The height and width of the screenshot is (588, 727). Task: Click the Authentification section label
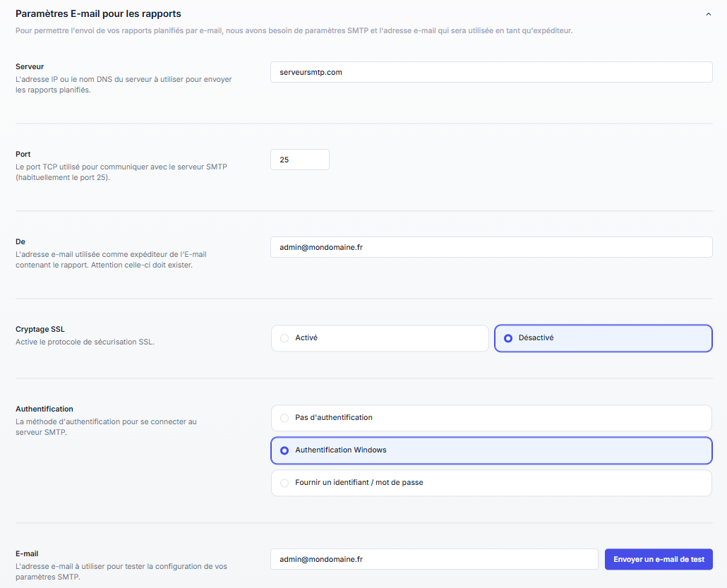[x=44, y=409]
